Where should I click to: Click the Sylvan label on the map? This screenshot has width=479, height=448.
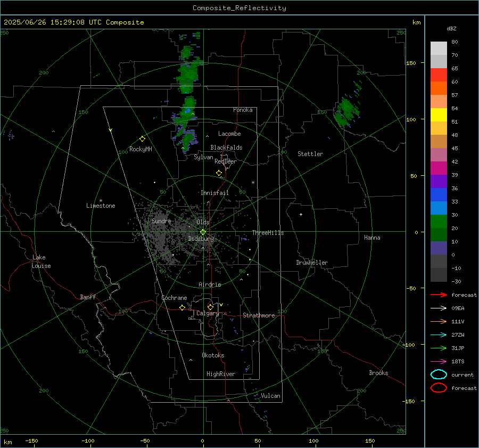pyautogui.click(x=203, y=157)
